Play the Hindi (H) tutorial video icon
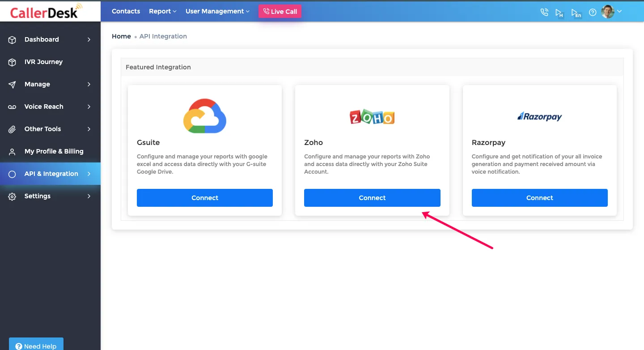The height and width of the screenshot is (350, 644). coord(559,13)
